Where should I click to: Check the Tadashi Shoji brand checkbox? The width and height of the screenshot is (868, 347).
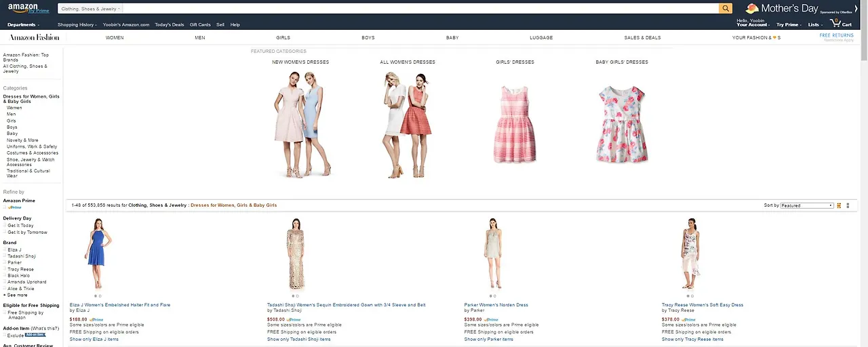(x=5, y=256)
